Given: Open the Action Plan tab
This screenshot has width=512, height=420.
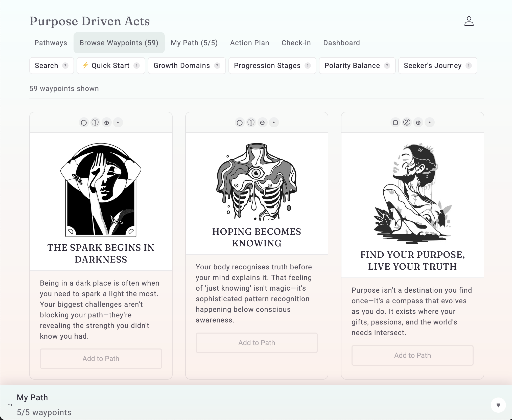Looking at the screenshot, I should click(249, 43).
